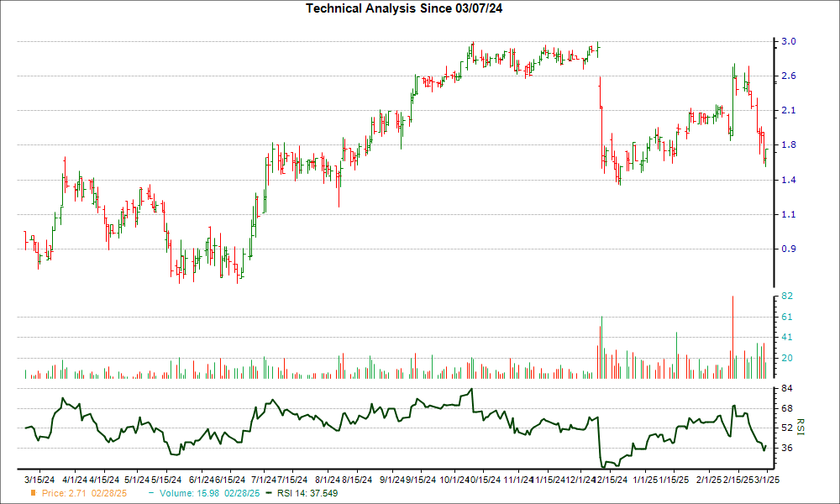Screen dimensions: 840x504
Task: Click the 1/1/25 date label
Action: click(645, 480)
